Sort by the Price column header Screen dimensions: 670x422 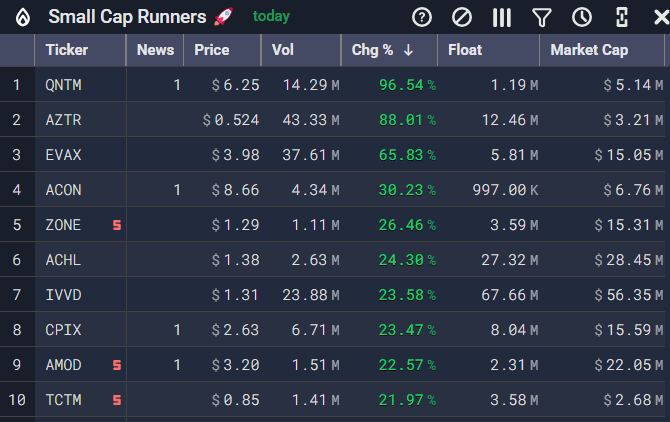coord(212,50)
